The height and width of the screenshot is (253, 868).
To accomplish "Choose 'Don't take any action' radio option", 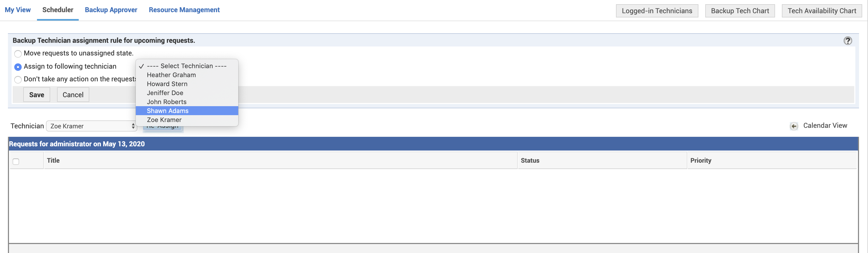I will [x=18, y=79].
